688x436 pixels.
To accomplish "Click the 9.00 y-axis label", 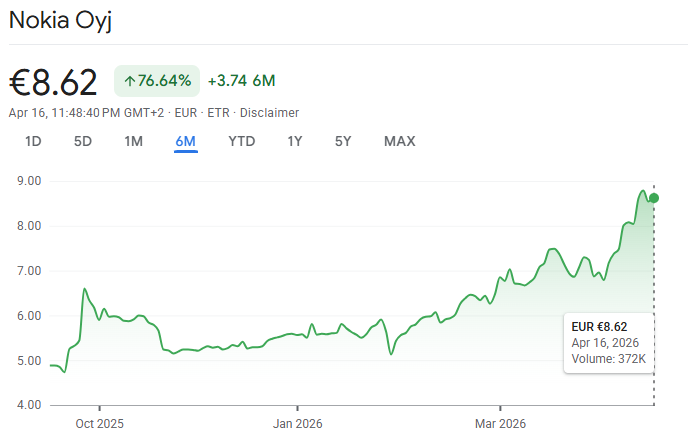I will (x=29, y=181).
